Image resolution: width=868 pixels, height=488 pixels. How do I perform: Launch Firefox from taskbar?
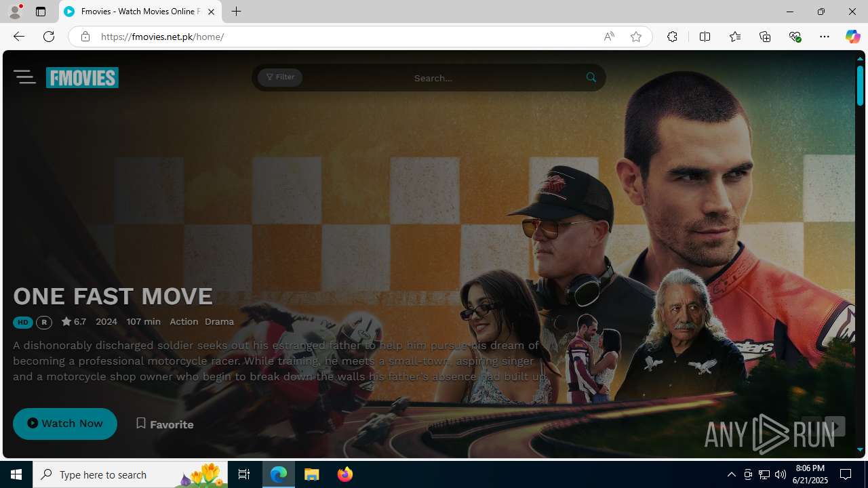tap(345, 474)
